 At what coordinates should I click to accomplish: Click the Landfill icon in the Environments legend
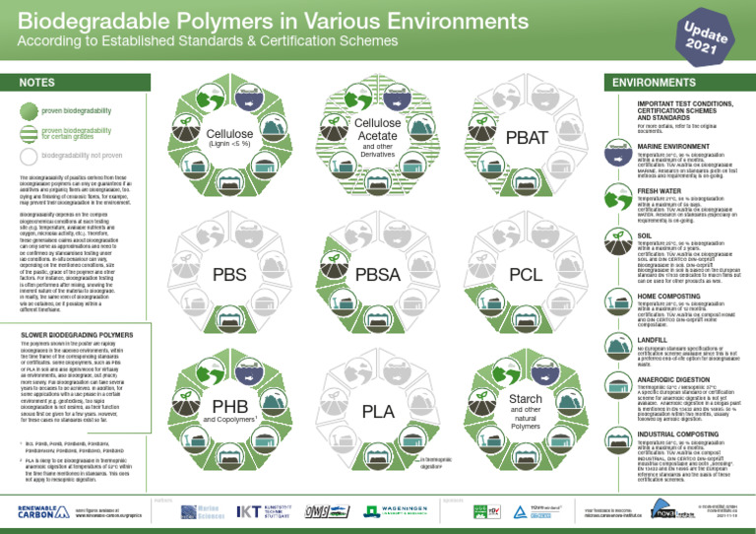click(x=618, y=347)
